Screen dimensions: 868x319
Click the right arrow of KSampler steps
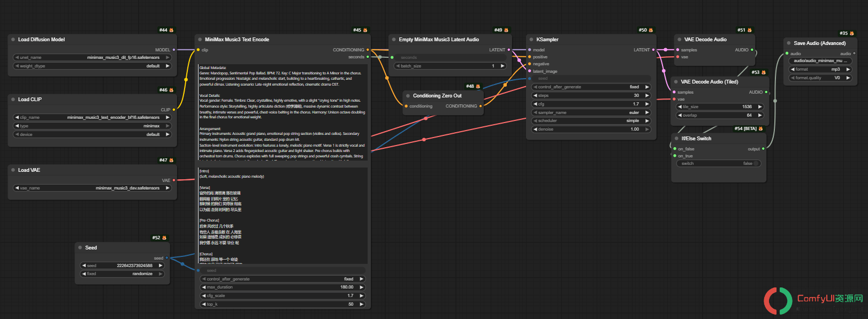tap(647, 95)
